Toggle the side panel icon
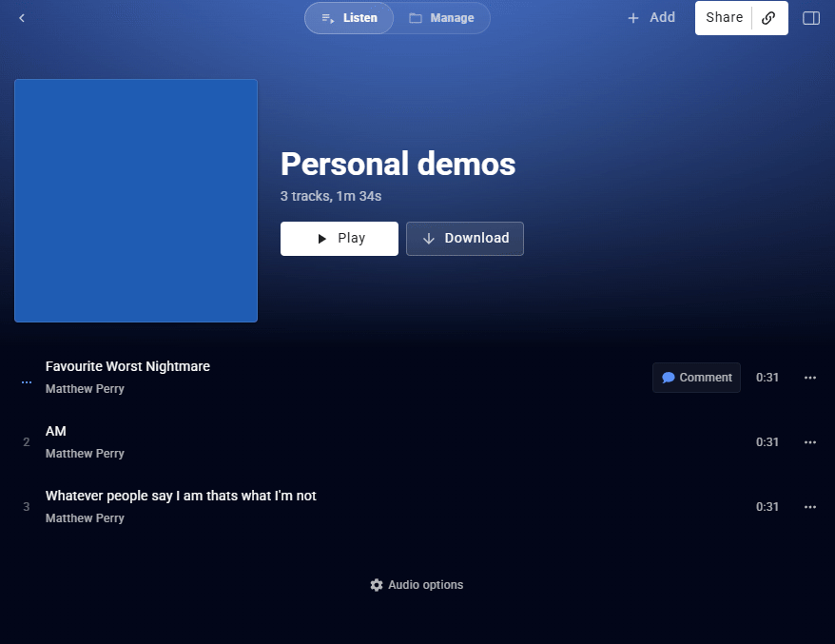The width and height of the screenshot is (835, 644). [811, 18]
